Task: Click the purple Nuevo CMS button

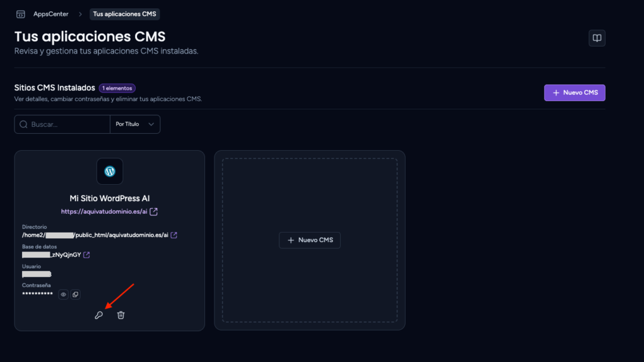Action: (x=575, y=93)
